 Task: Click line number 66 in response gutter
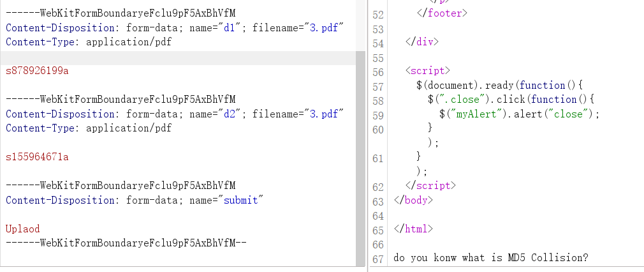tap(378, 245)
